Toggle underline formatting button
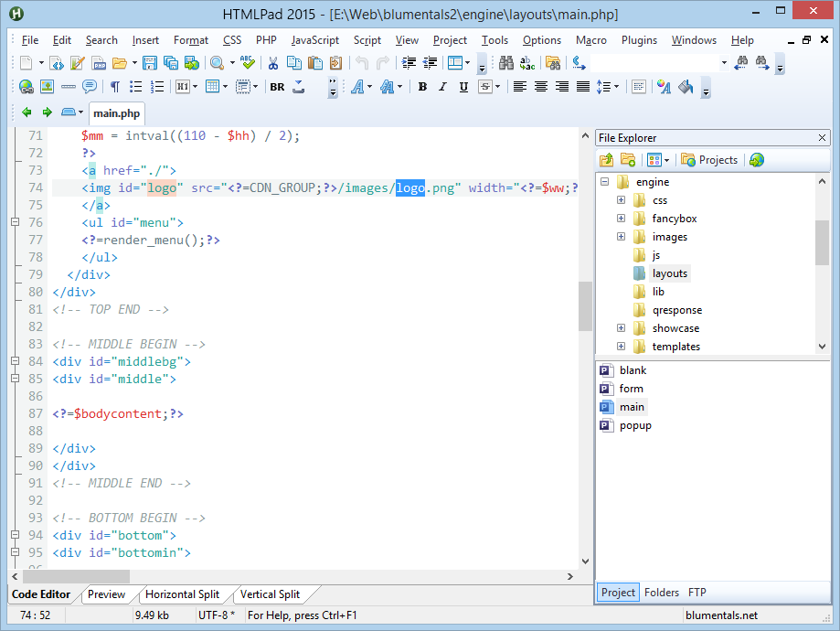 point(463,87)
